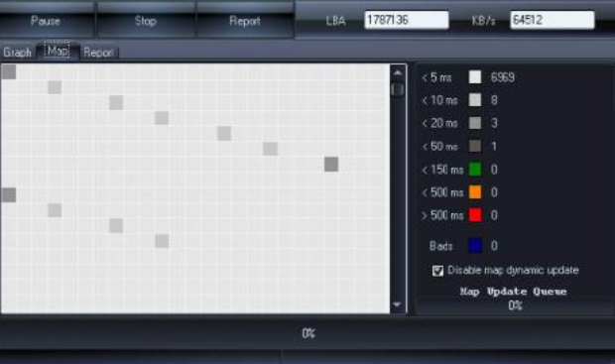
Task: Open the Report tab below the top bar
Action: coord(98,53)
